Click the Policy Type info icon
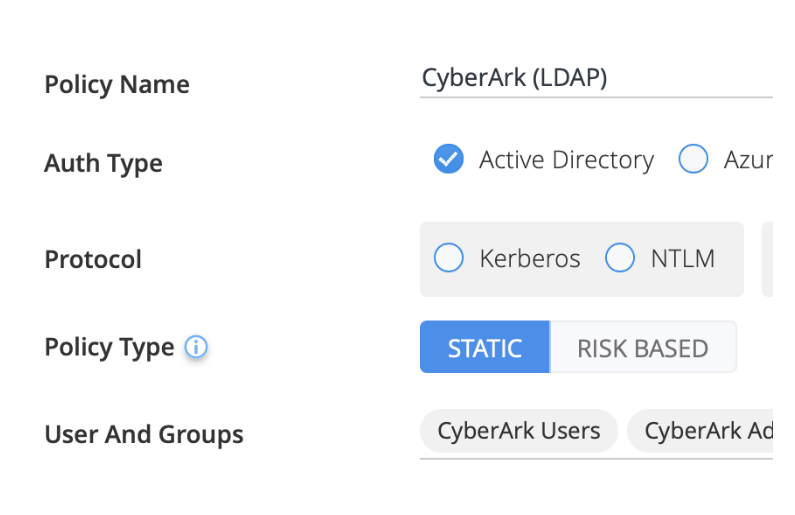795x515 pixels. (x=196, y=348)
